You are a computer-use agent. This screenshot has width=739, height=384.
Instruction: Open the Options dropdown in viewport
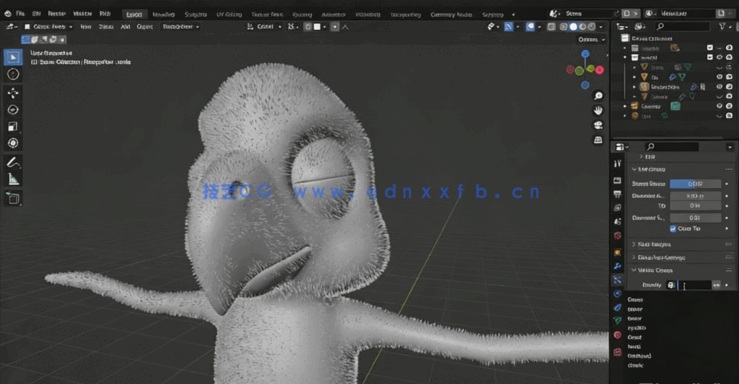pyautogui.click(x=591, y=40)
